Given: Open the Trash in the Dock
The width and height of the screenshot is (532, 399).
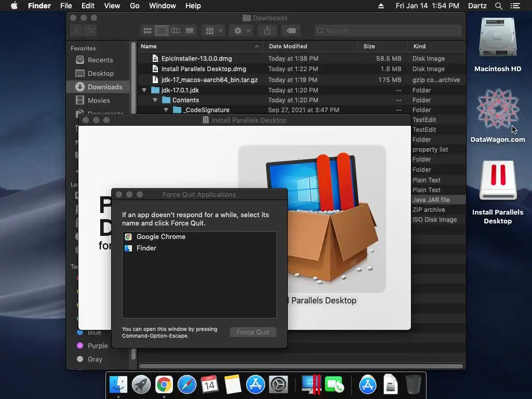Looking at the screenshot, I should (x=413, y=385).
